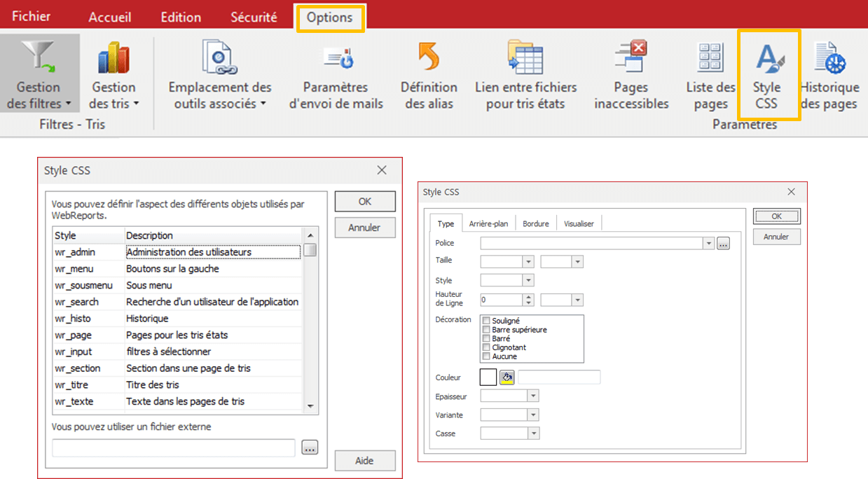Expand the Police font dropdown
The height and width of the screenshot is (479, 868).
point(709,244)
